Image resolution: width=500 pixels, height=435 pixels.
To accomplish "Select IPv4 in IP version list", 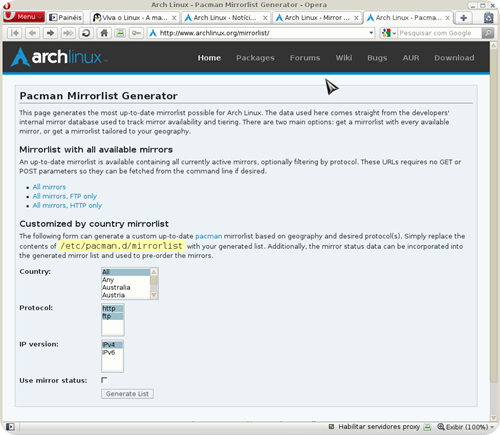I will [112, 345].
